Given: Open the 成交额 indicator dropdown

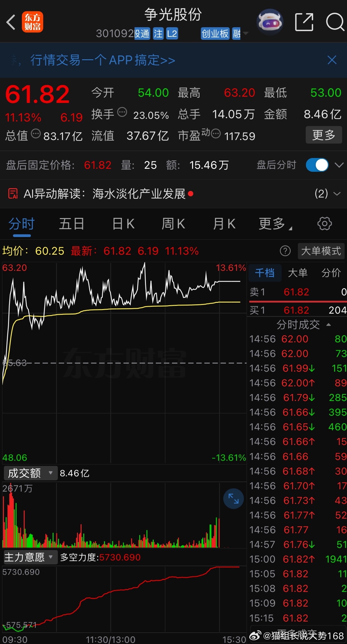Looking at the screenshot, I should point(30,473).
